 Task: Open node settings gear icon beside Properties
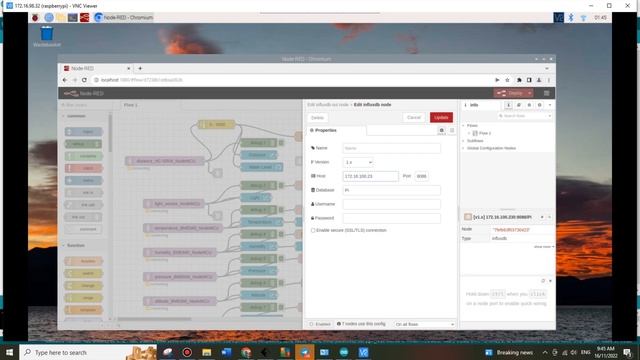coord(442,131)
